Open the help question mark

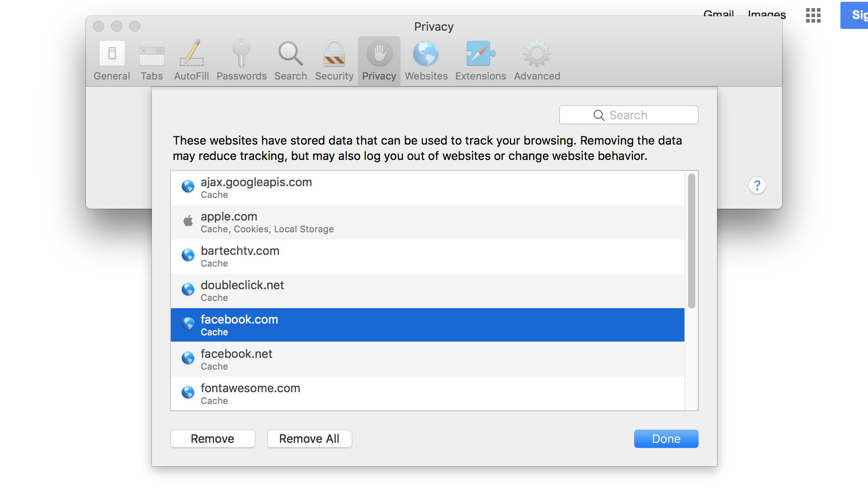click(757, 185)
